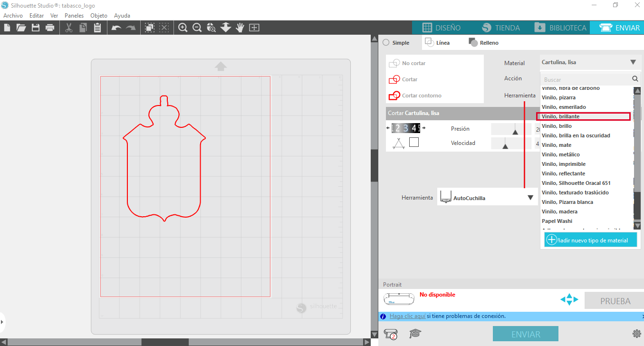
Task: Click the cyan blade position arrows icon
Action: (569, 299)
